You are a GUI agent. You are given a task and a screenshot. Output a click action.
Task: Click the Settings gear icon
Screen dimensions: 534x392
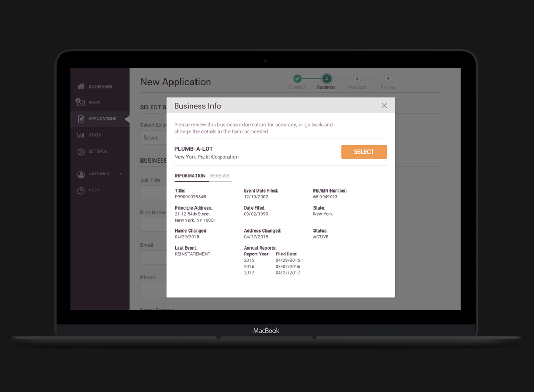pyautogui.click(x=81, y=151)
